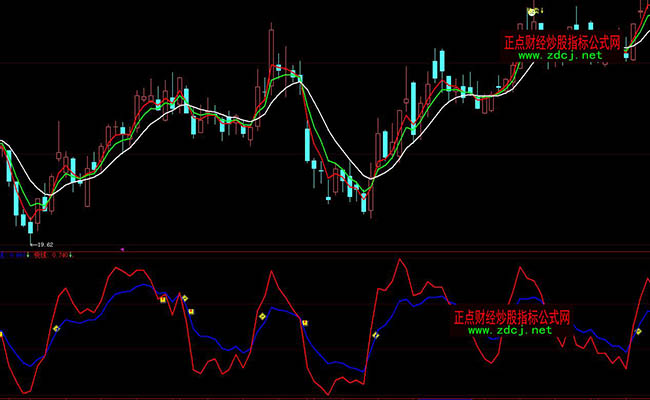Click yellow diamond left of bottom watermark text
This screenshot has height=400, width=650.
pos(376,335)
